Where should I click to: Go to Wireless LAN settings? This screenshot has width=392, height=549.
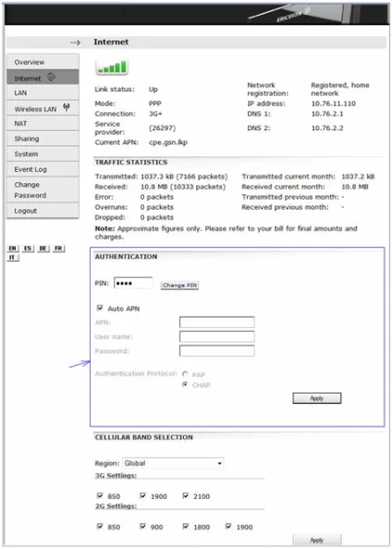click(x=43, y=108)
